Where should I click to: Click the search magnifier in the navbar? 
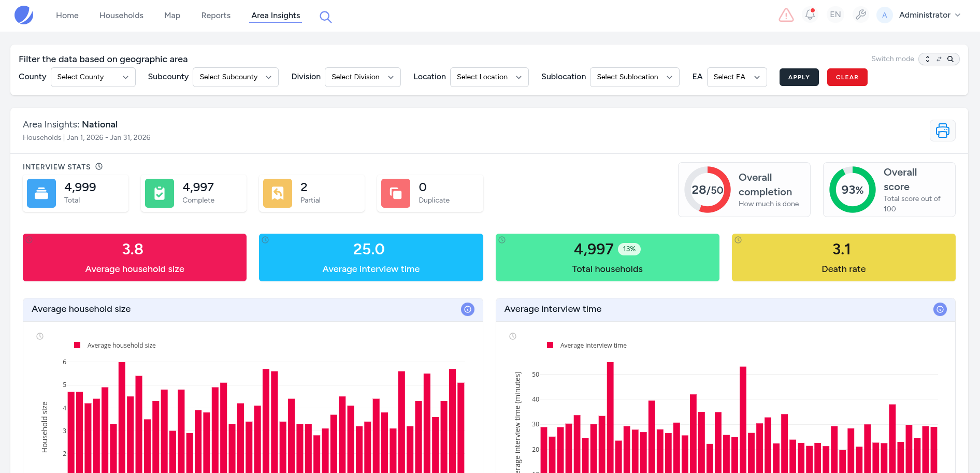pyautogui.click(x=325, y=17)
